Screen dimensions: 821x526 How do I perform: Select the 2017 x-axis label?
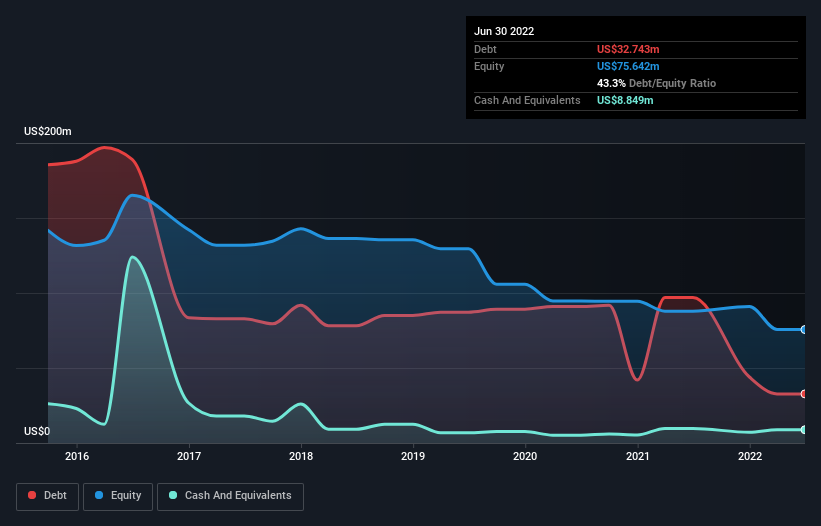point(189,456)
